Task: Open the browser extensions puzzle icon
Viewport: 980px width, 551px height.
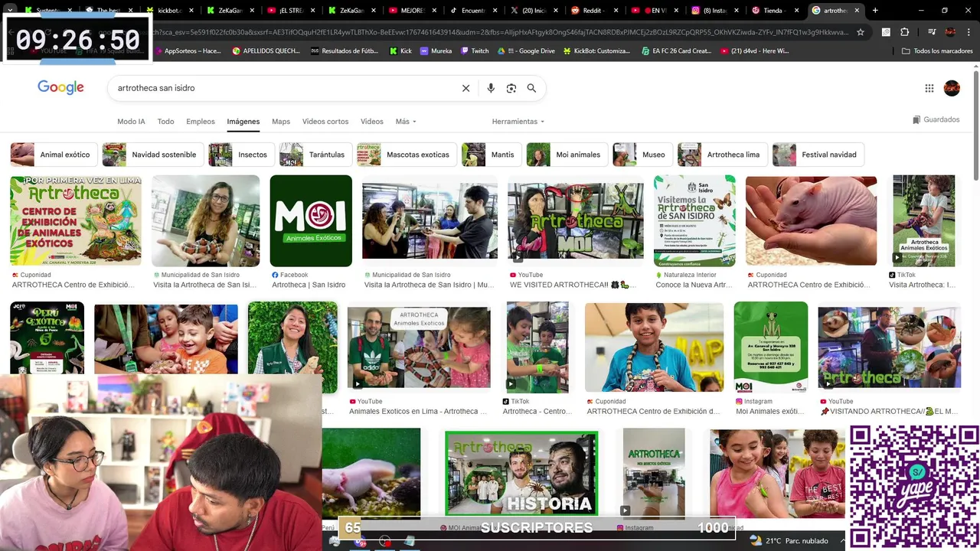Action: pyautogui.click(x=905, y=32)
